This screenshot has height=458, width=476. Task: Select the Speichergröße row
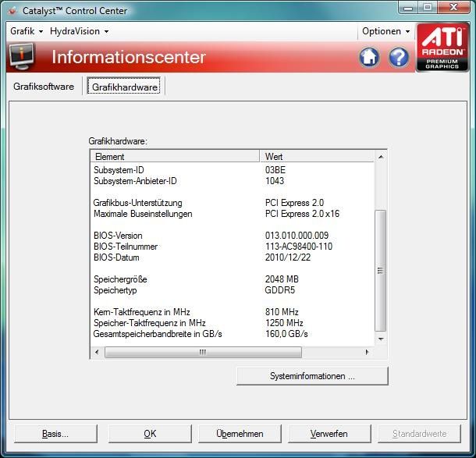233,279
